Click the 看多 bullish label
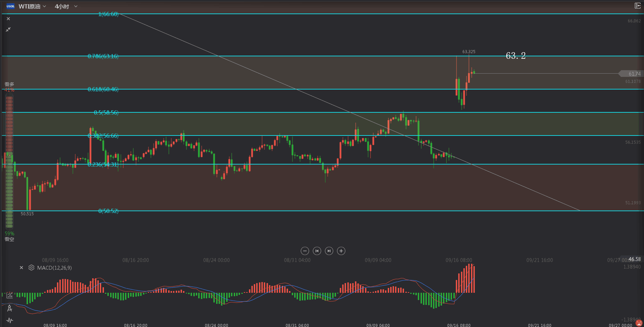This screenshot has width=644, height=327. (9, 84)
